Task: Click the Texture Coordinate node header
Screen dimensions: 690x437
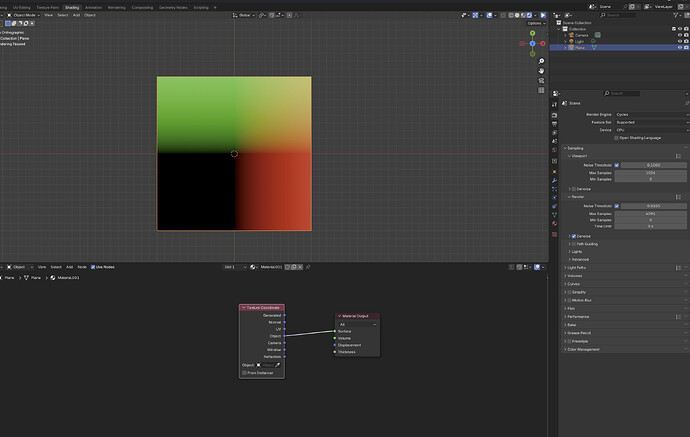Action: point(262,308)
